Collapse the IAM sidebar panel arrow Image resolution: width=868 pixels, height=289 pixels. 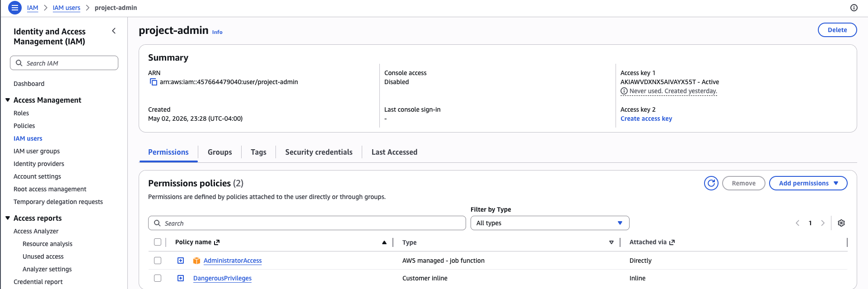(114, 31)
